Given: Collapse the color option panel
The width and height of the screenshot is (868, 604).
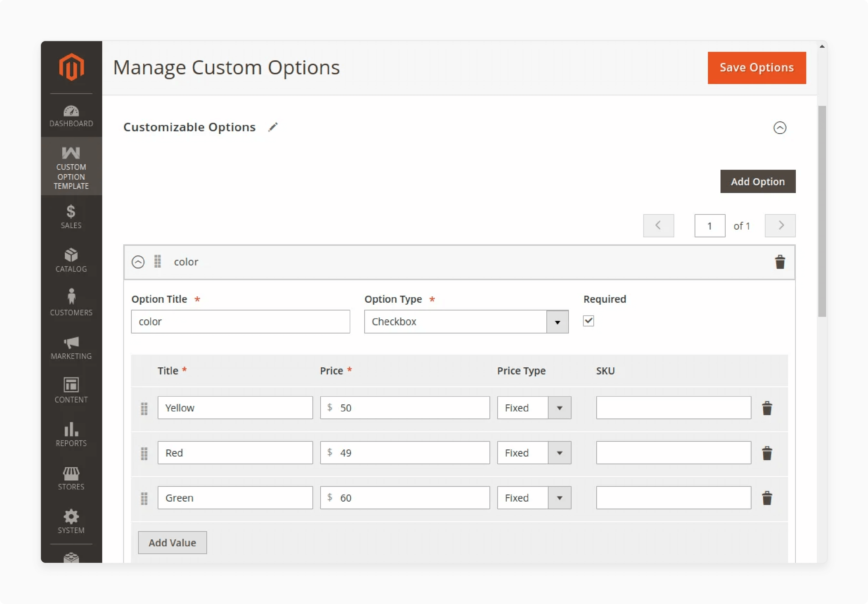Looking at the screenshot, I should [138, 262].
